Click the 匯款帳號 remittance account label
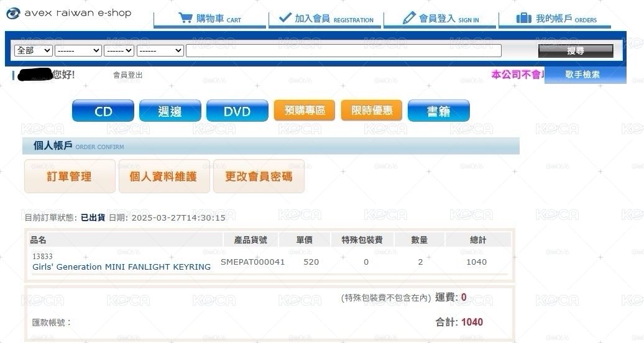 (x=52, y=323)
